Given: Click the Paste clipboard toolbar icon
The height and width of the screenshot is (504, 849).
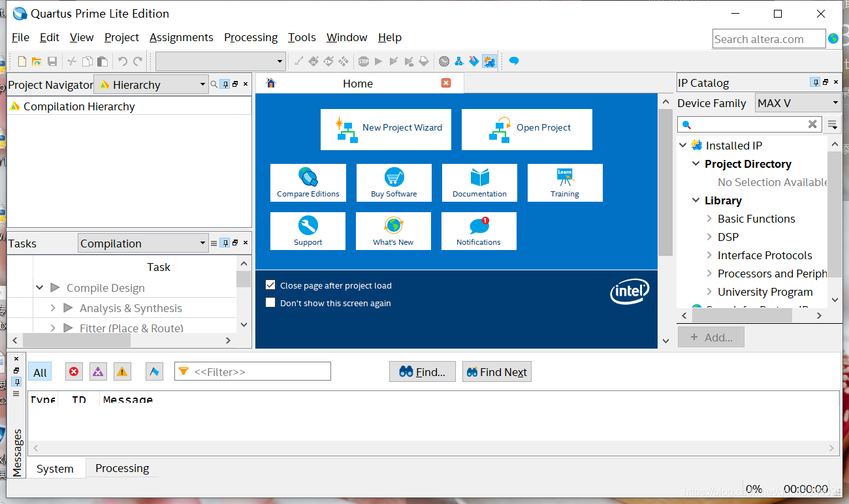Looking at the screenshot, I should (103, 61).
